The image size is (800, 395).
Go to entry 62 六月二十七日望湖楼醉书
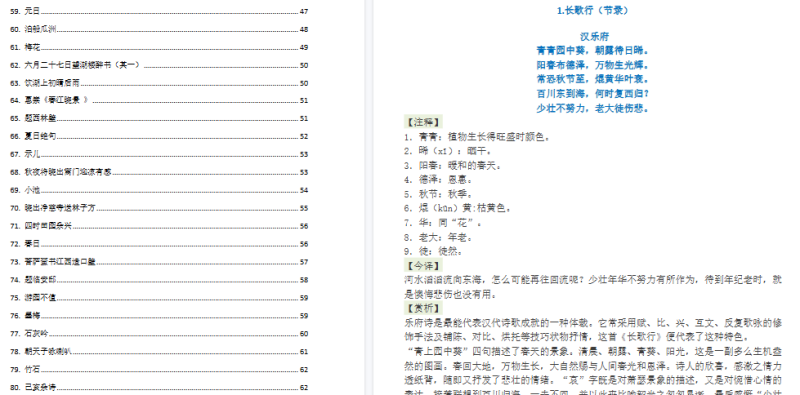pos(159,65)
